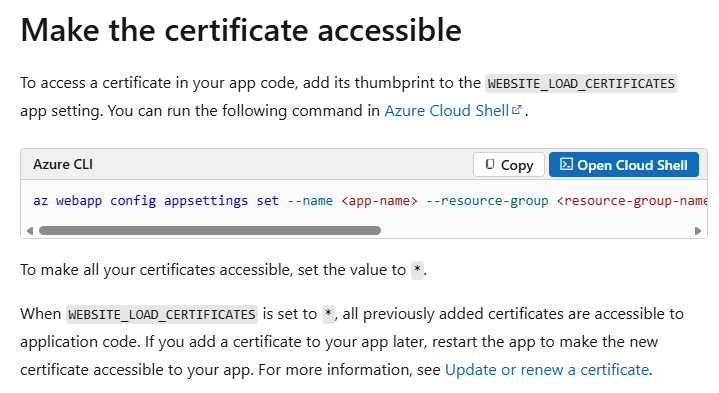
Task: Copy the Azure CLI command
Action: coord(509,165)
